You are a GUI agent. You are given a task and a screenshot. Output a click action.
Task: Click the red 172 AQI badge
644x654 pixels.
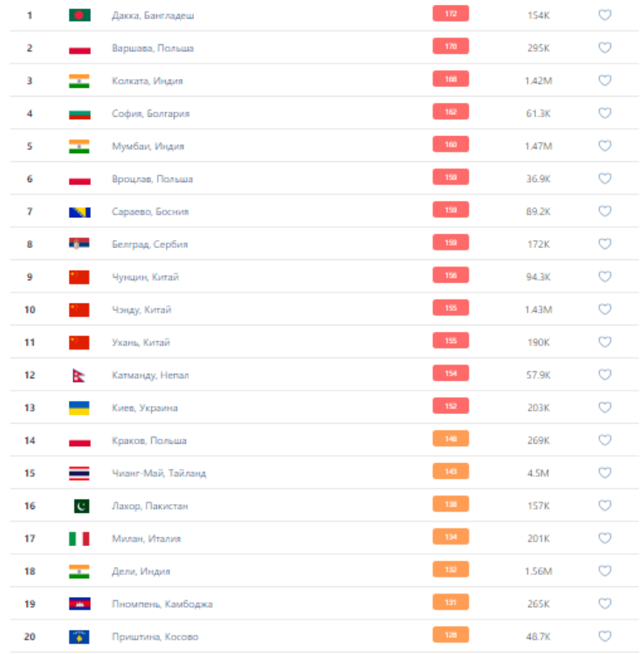click(450, 14)
